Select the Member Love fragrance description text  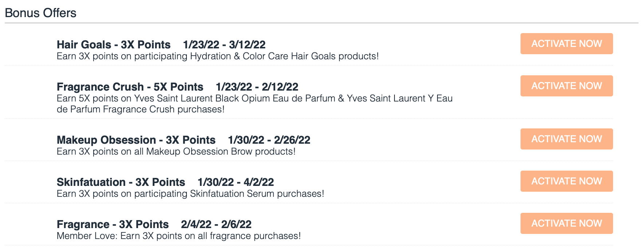point(178,236)
